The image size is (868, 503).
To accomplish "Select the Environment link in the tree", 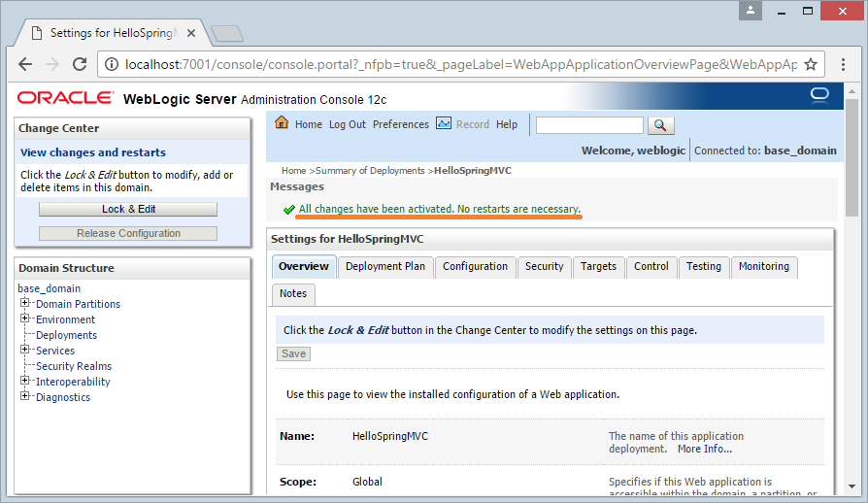I will pyautogui.click(x=65, y=319).
